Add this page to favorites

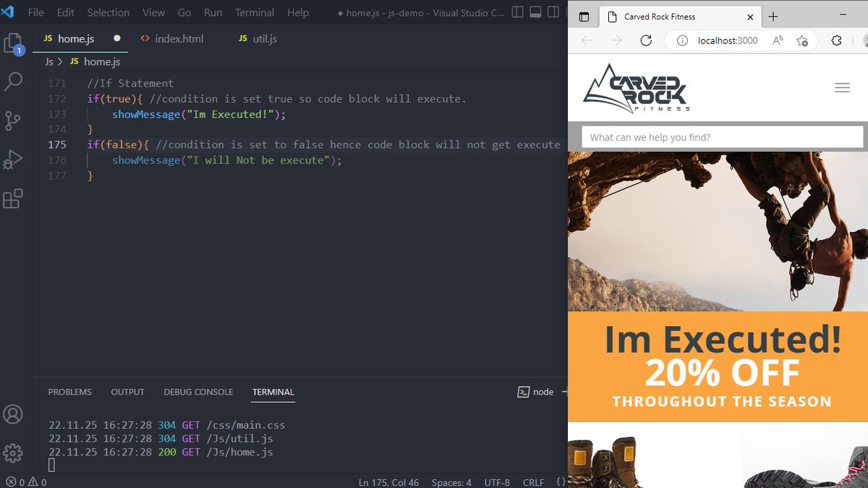click(802, 40)
